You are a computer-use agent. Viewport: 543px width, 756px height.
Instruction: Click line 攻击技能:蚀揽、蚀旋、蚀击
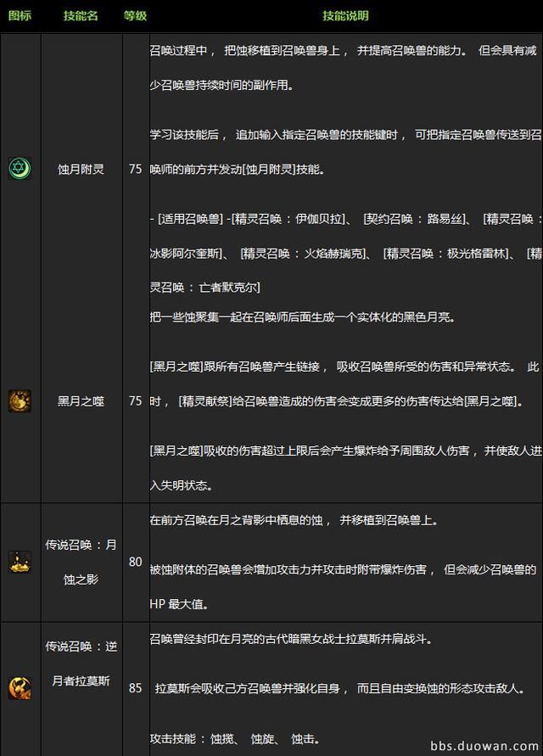coord(235,739)
